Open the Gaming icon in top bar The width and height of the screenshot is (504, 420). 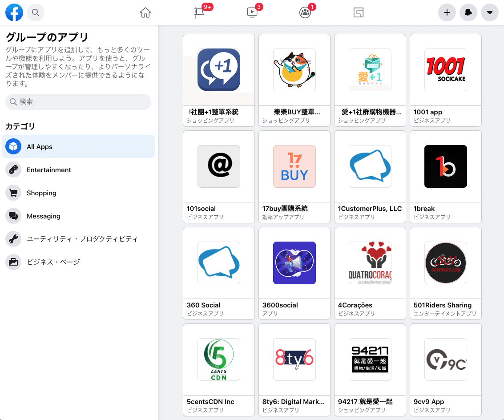(x=359, y=12)
